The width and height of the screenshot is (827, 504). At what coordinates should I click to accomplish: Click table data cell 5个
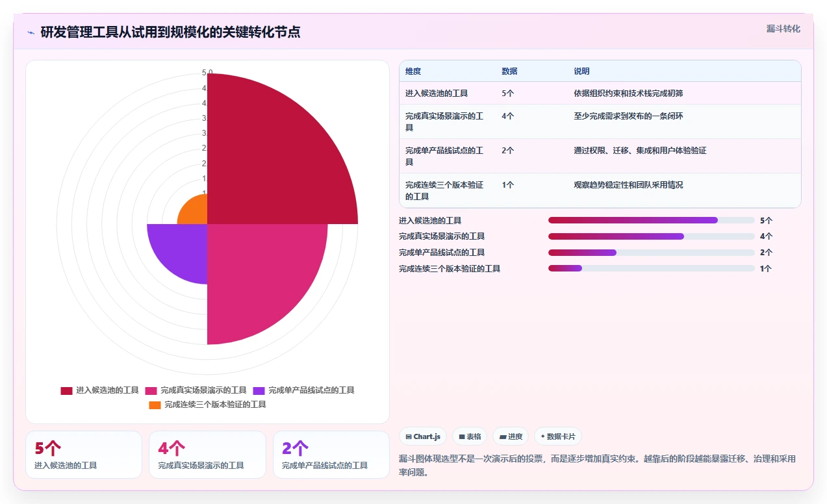point(507,94)
